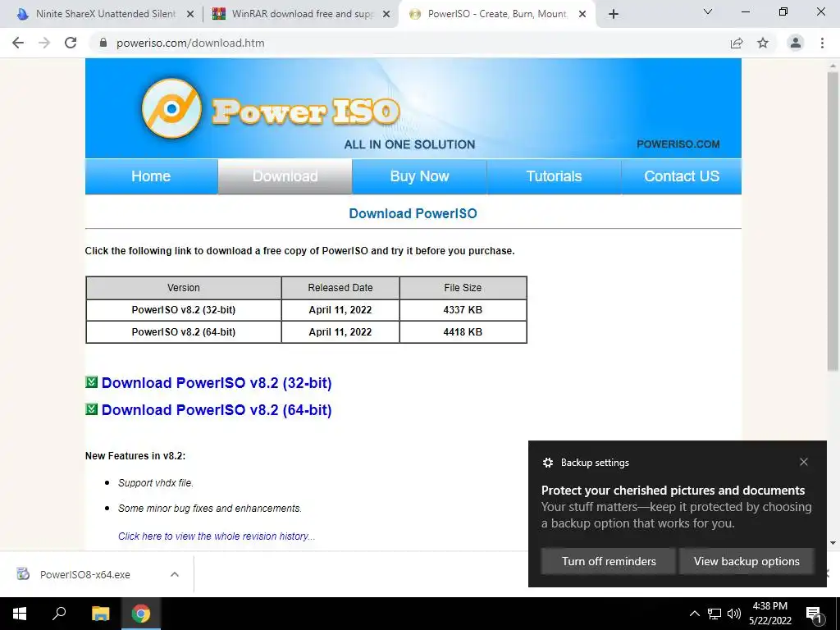Open the Windows Start menu
The width and height of the screenshot is (840, 630).
20,614
